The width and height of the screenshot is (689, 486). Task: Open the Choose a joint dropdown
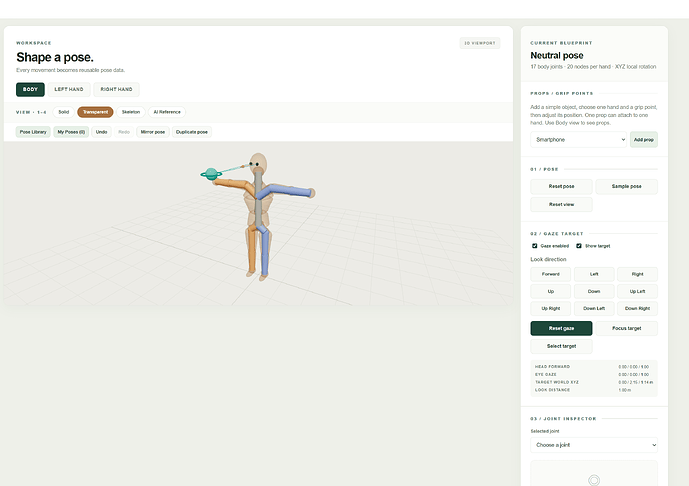click(x=594, y=445)
